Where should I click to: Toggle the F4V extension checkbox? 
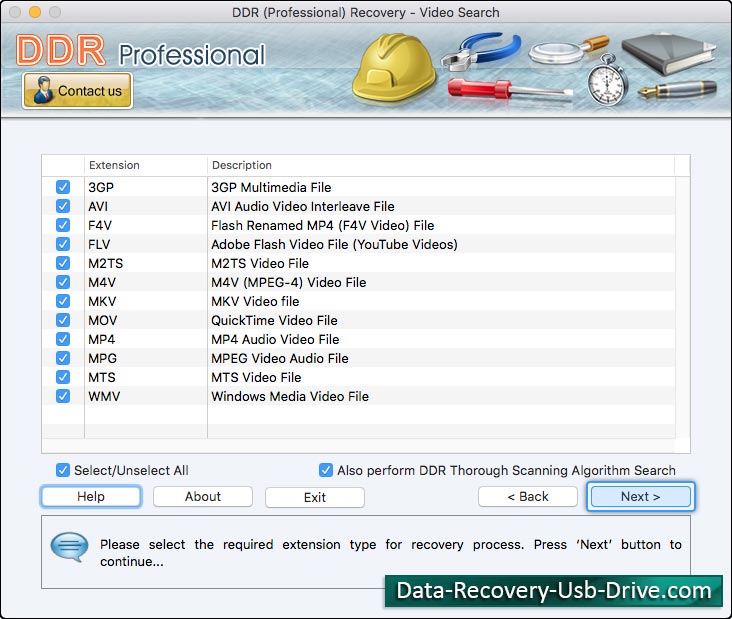63,225
